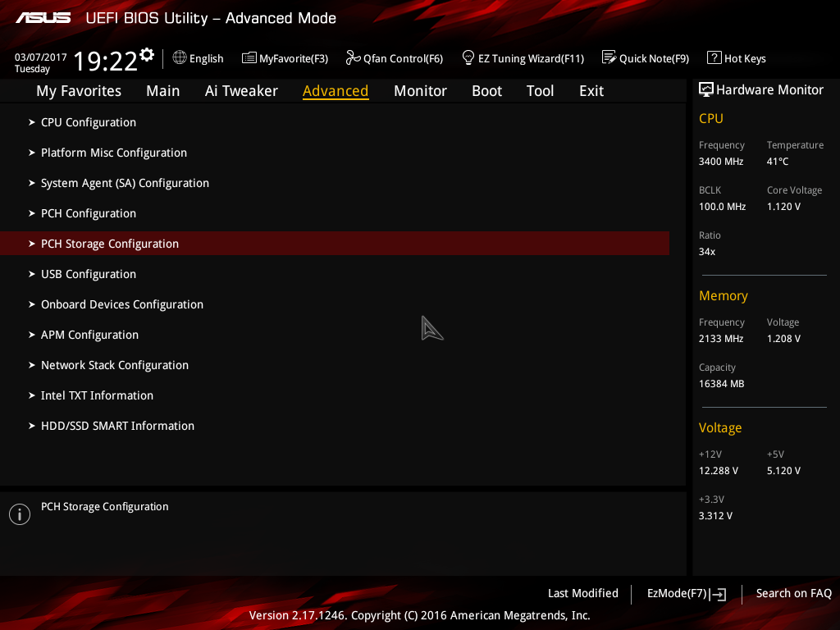Open the Boot tab
The image size is (840, 630).
coord(486,91)
